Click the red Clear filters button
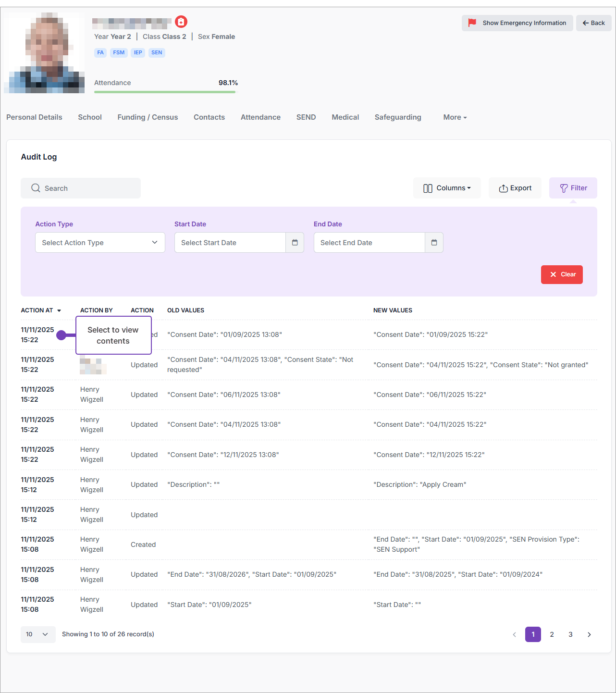The image size is (616, 693). (562, 274)
